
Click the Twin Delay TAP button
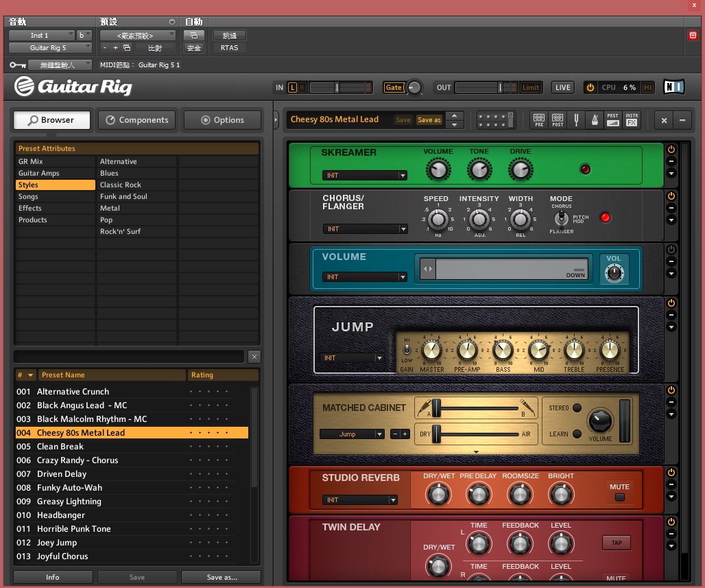617,543
